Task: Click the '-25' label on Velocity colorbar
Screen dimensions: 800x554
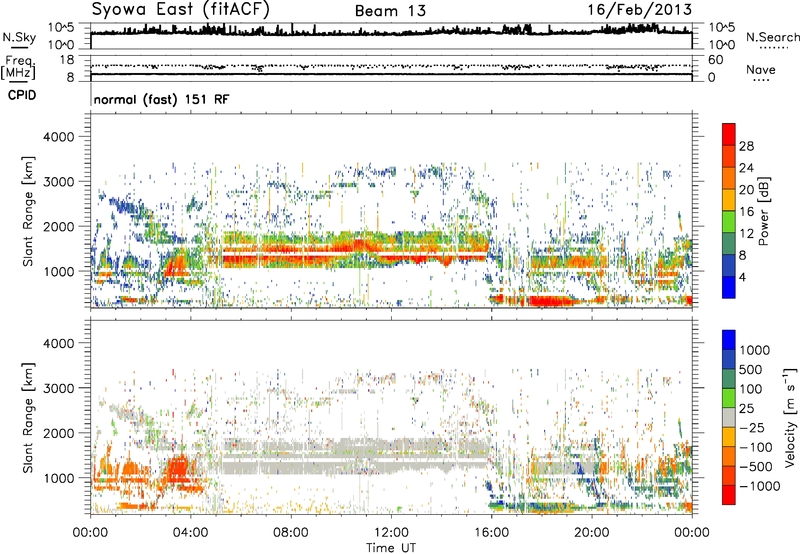Action: (x=752, y=428)
